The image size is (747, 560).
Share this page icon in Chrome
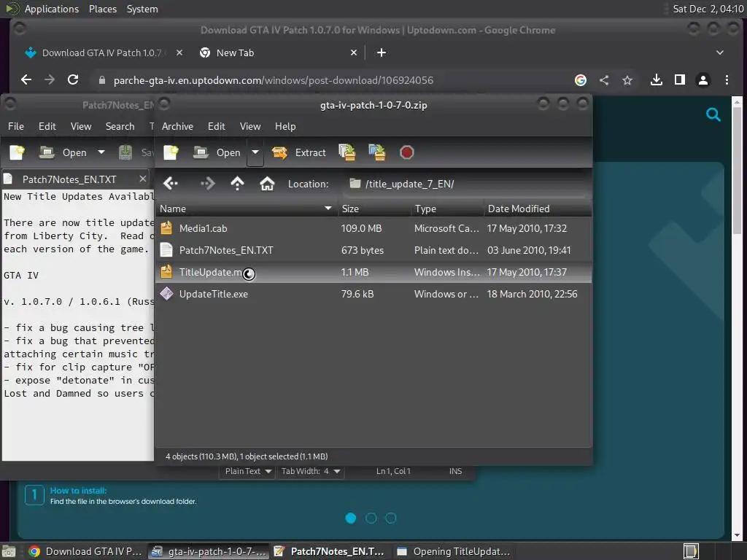tap(603, 80)
